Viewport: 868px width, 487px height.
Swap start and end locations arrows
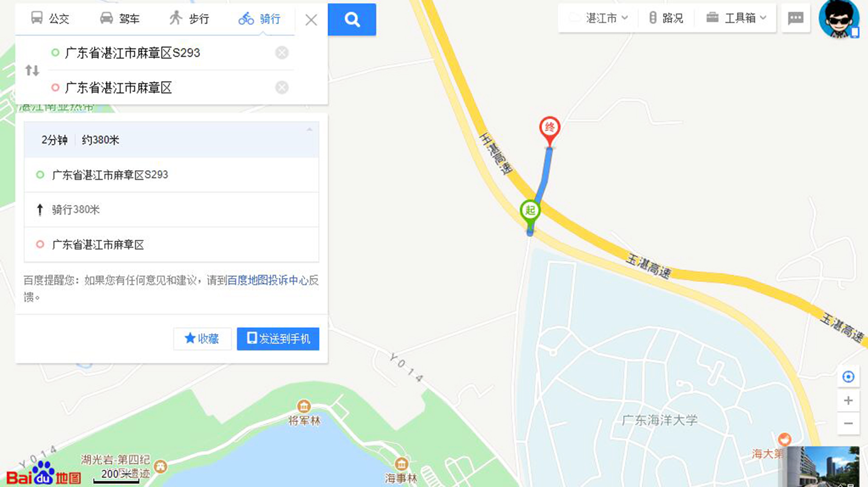[x=32, y=70]
